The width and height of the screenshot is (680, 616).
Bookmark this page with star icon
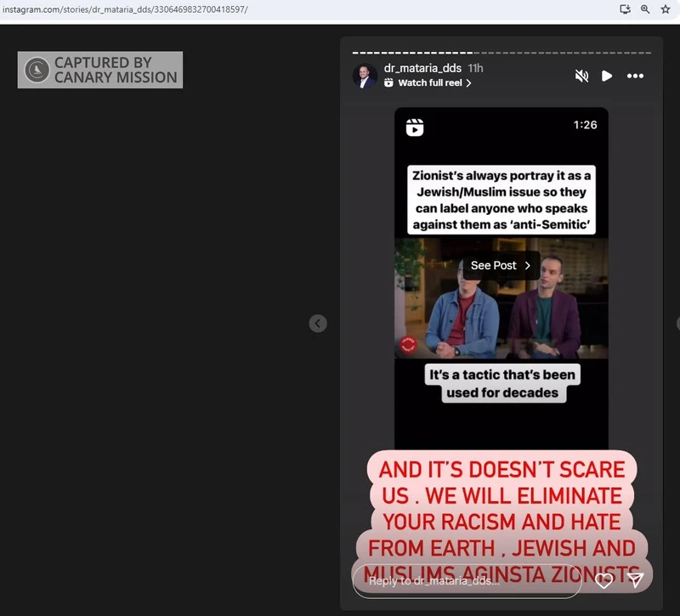666,9
